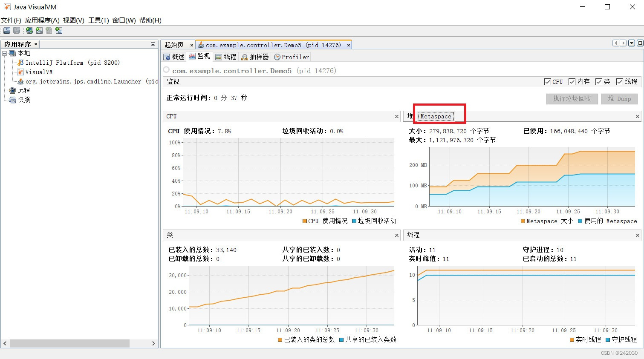Open the 窗口(W) menu

click(124, 20)
